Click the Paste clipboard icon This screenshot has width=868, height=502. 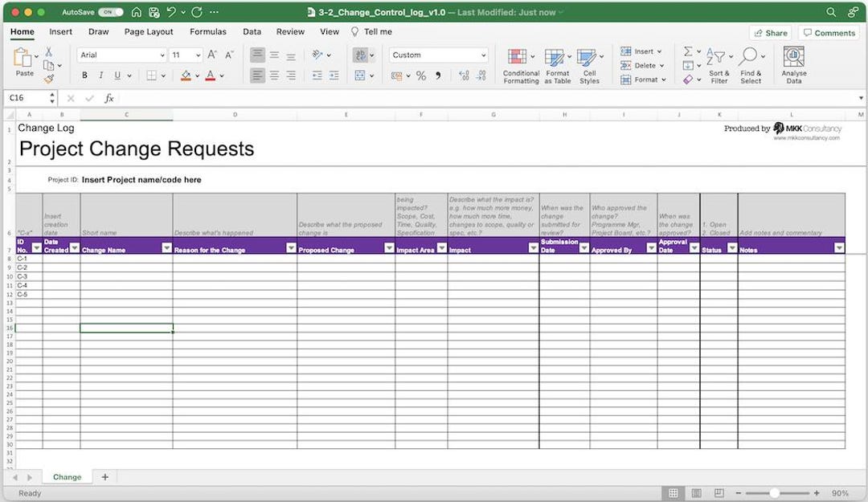[23, 57]
